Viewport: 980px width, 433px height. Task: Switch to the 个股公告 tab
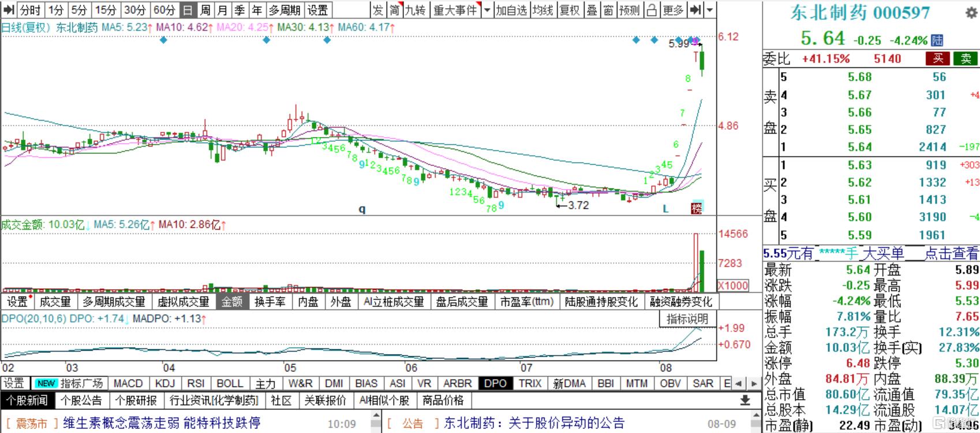click(82, 400)
